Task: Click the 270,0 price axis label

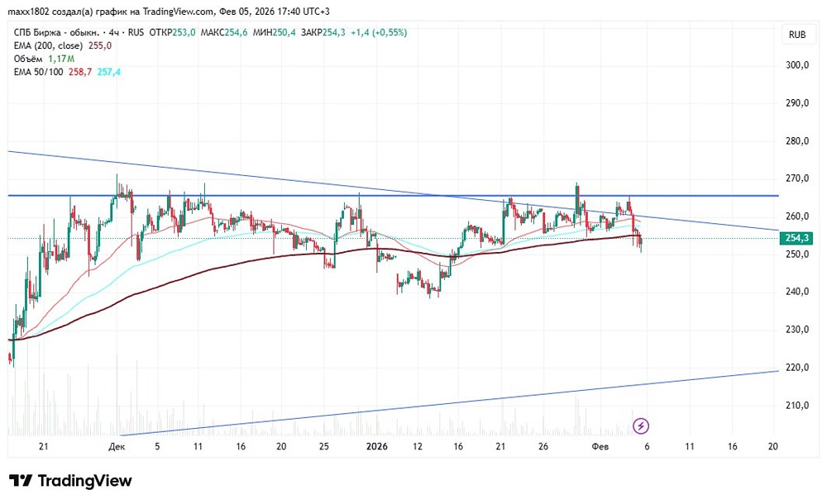Action: [797, 178]
